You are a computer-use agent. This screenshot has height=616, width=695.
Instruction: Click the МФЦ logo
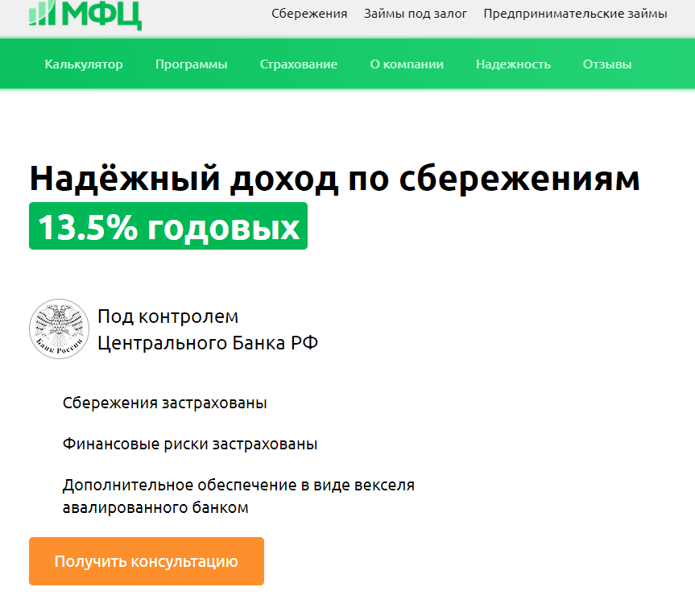pos(85,14)
